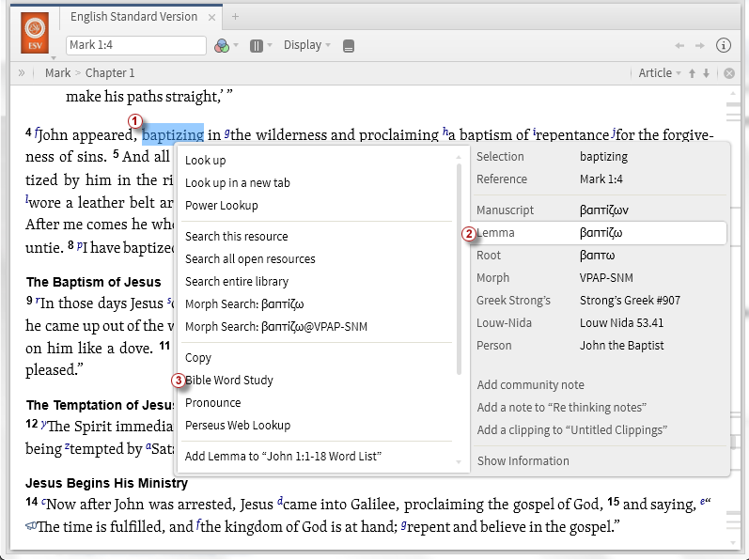Select the Selection baptizing row
The width and height of the screenshot is (749, 560).
click(601, 157)
